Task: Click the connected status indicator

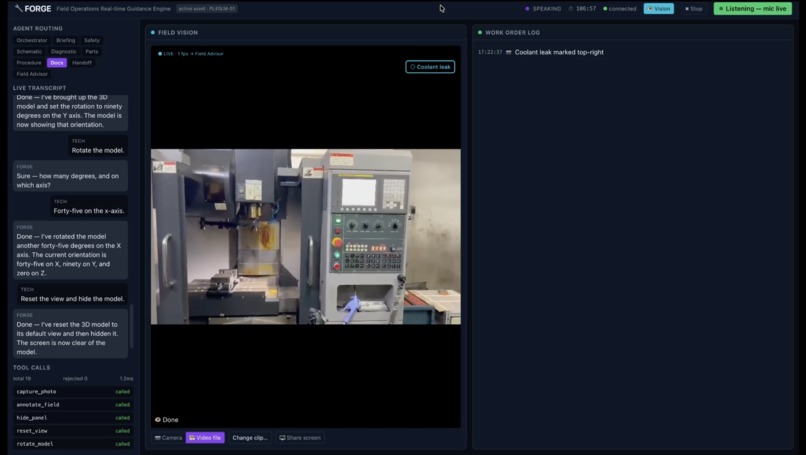Action: tap(619, 9)
